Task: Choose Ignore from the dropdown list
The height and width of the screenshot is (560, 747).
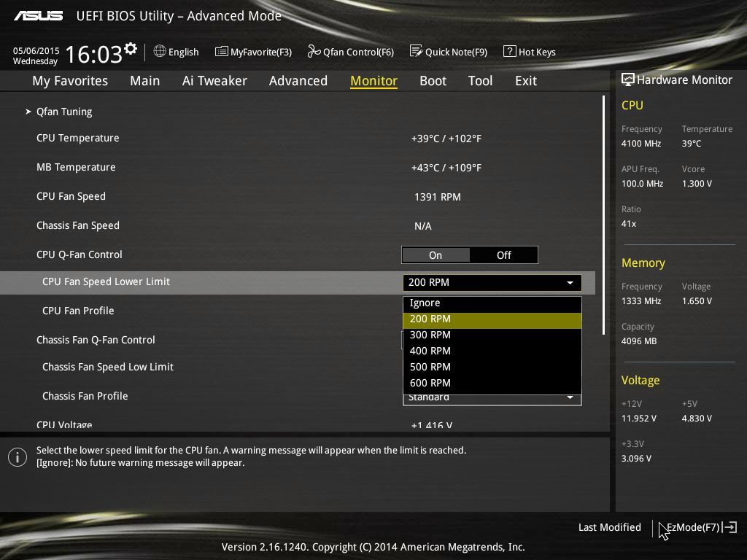Action: (492, 303)
